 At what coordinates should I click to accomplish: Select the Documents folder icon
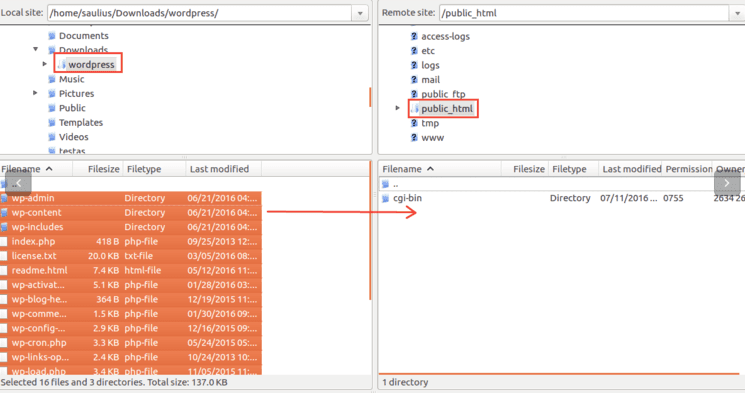(x=52, y=36)
